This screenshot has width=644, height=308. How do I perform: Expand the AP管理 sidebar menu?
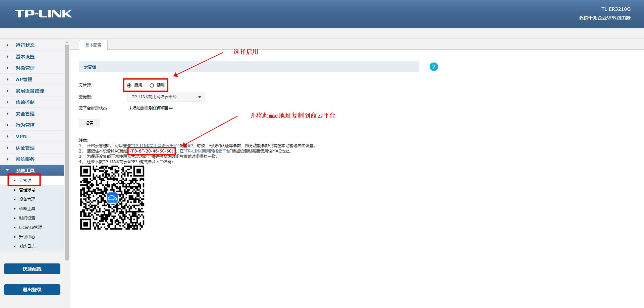point(32,79)
